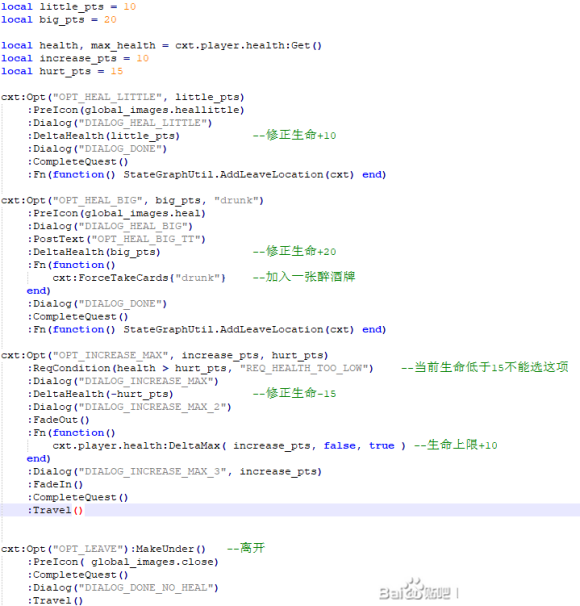This screenshot has height=606, width=580.
Task: Place cursor on hurt_pts = 15 value
Action: [x=117, y=71]
